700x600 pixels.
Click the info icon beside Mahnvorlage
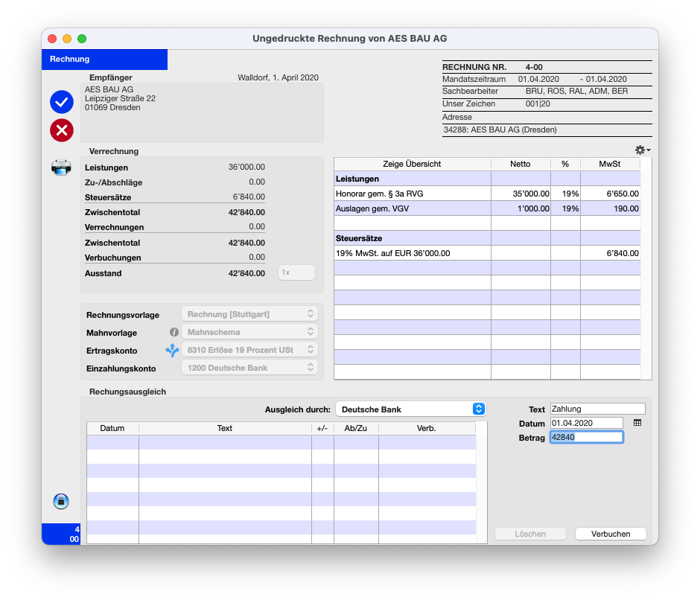pyautogui.click(x=174, y=332)
